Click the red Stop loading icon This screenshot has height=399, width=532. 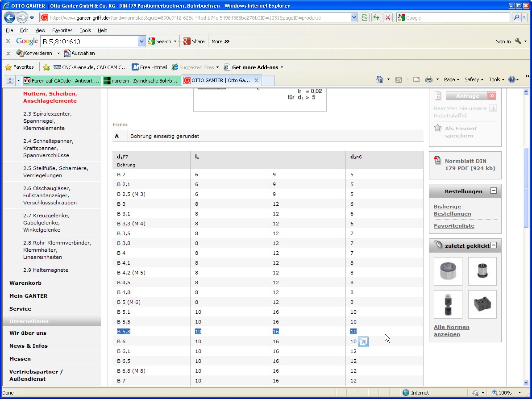pyautogui.click(x=388, y=18)
